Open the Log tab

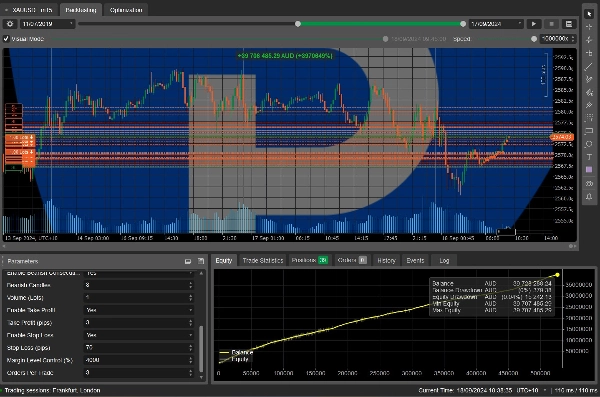click(x=444, y=260)
